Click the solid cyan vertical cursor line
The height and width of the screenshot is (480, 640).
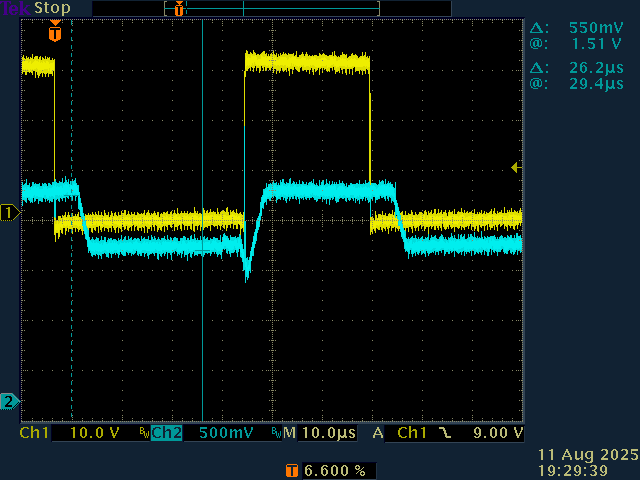[202, 300]
